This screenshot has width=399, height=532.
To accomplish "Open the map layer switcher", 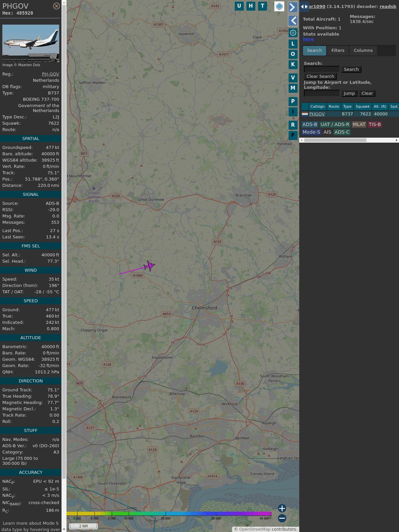I will pyautogui.click(x=279, y=6).
